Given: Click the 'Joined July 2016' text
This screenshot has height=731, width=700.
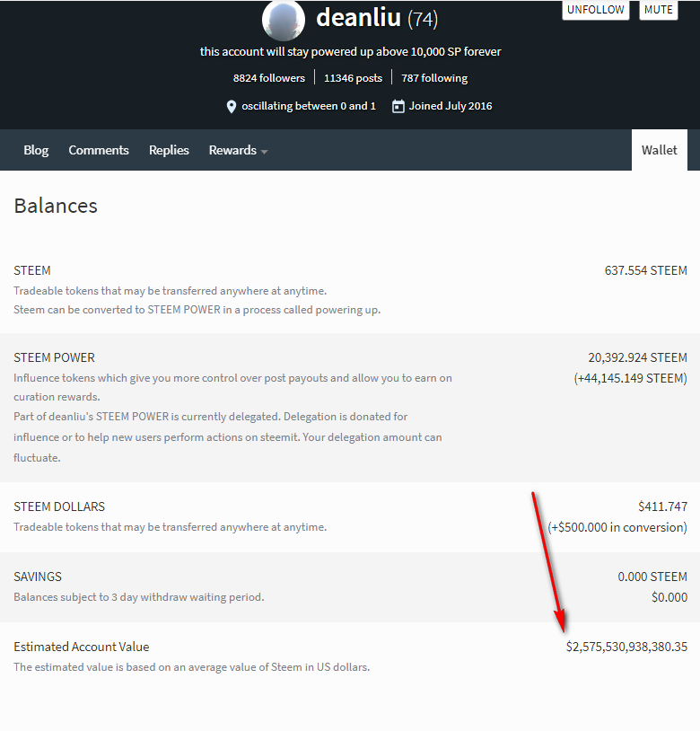Looking at the screenshot, I should click(451, 106).
